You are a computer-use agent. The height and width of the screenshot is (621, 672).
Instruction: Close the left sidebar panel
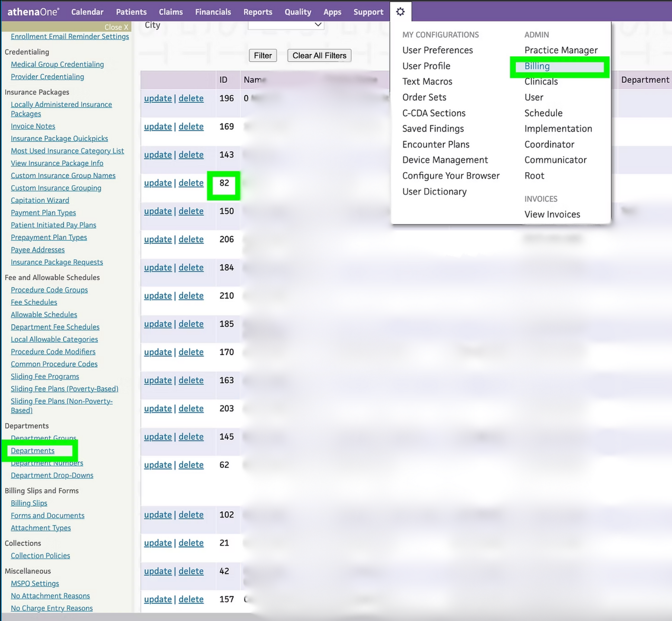pyautogui.click(x=116, y=27)
